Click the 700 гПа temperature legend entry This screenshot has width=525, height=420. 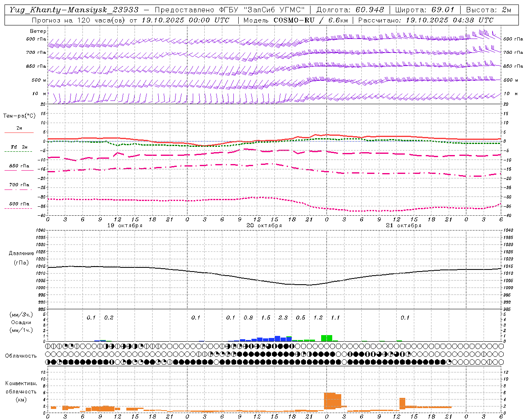click(x=19, y=185)
